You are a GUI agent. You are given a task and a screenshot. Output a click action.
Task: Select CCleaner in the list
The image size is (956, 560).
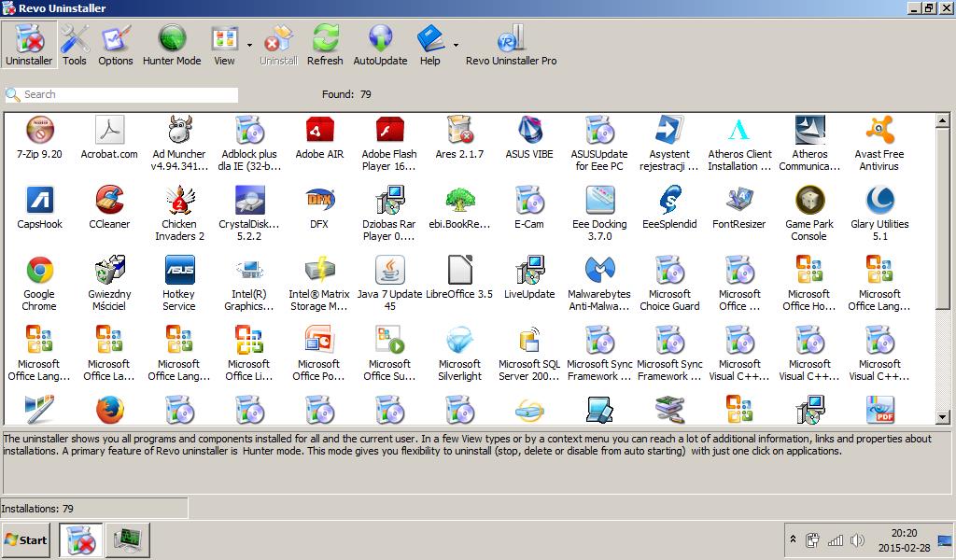pos(110,208)
